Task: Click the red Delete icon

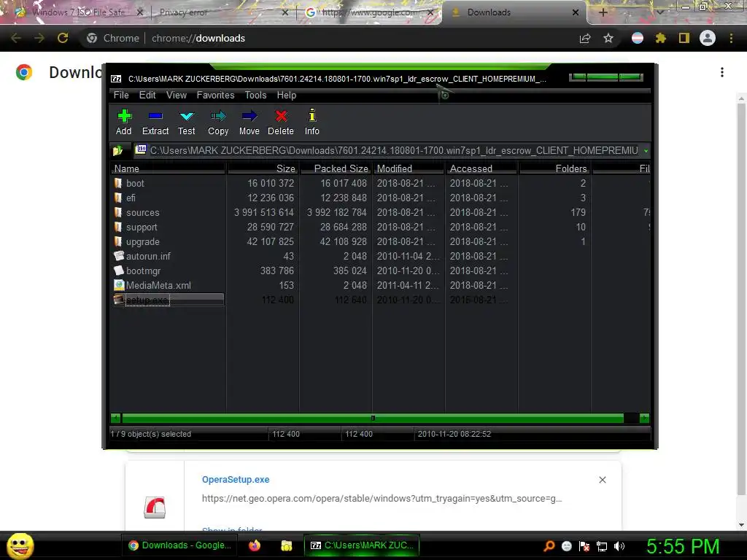Action: click(281, 116)
